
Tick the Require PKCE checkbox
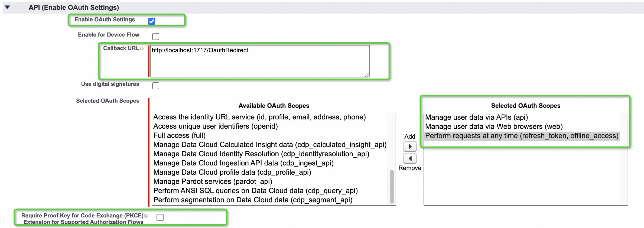pos(160,217)
